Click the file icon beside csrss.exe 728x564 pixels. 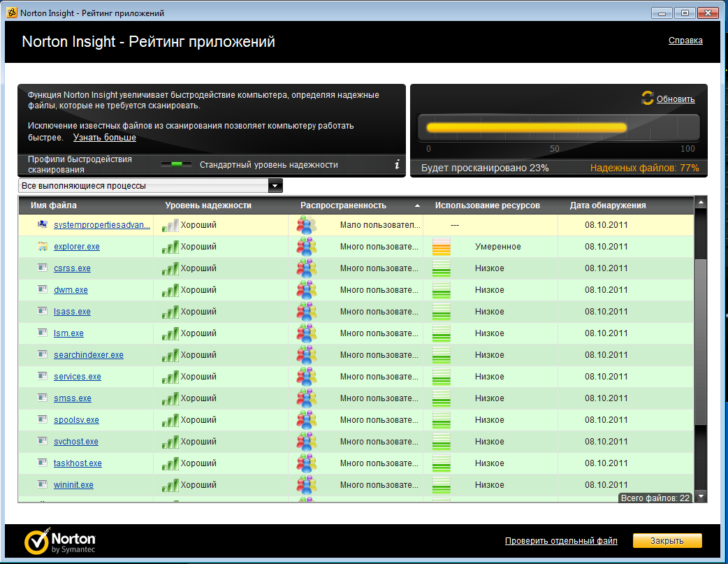[x=43, y=268]
